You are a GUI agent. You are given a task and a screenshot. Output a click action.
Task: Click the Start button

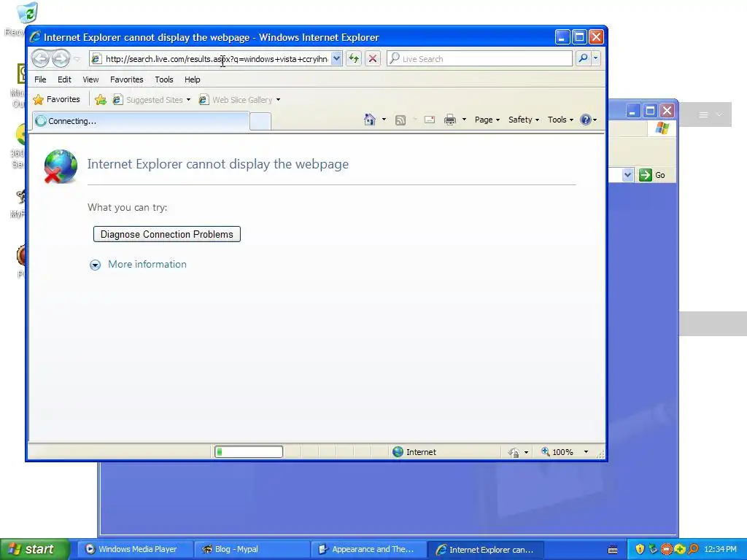34,550
